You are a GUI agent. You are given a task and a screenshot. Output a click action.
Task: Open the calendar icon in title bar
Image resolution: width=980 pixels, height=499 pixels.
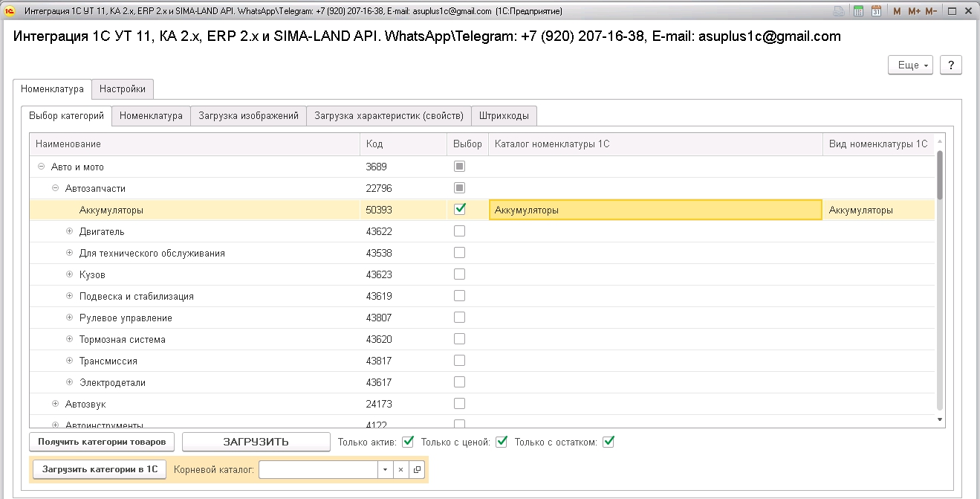[x=877, y=11]
